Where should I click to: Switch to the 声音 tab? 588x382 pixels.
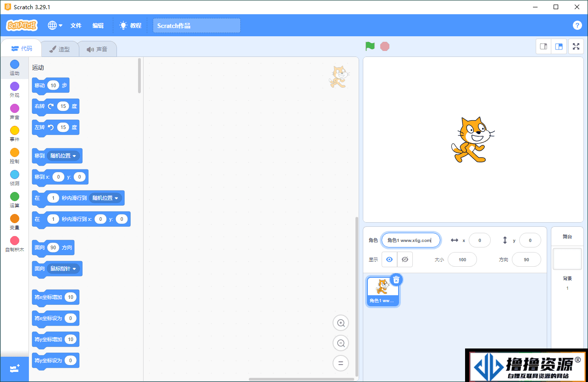point(97,49)
